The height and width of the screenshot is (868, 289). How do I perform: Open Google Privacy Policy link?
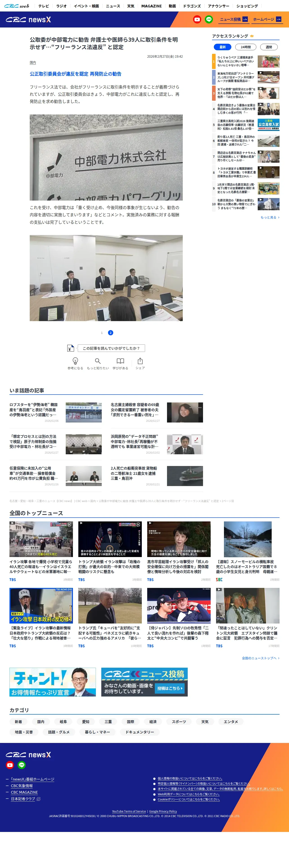coord(163,811)
